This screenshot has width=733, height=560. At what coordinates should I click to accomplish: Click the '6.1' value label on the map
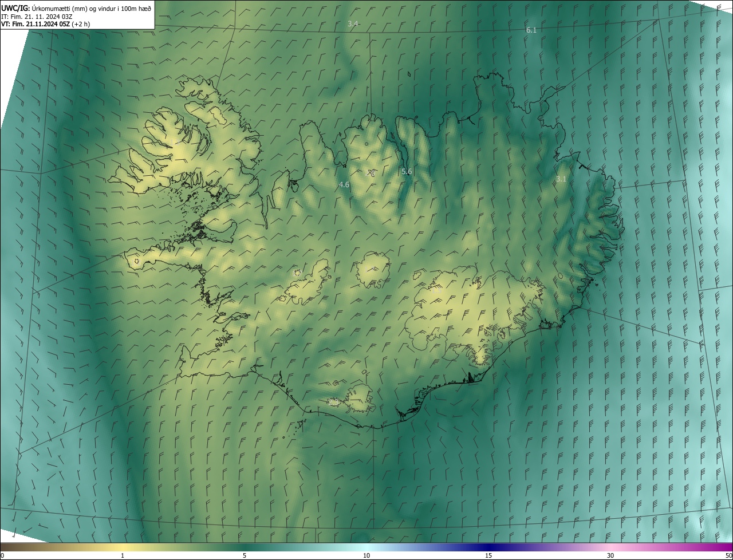[x=531, y=30]
